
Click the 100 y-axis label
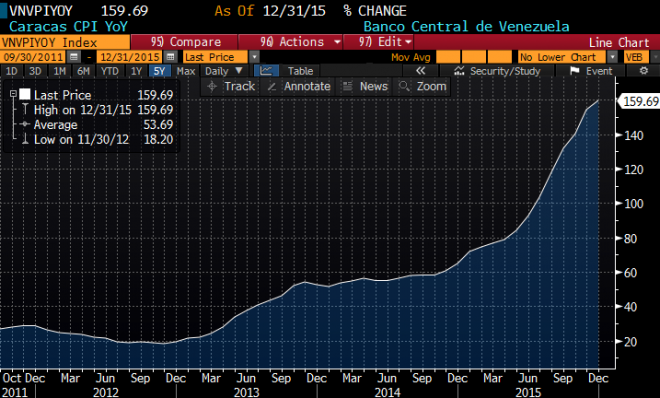pyautogui.click(x=633, y=204)
